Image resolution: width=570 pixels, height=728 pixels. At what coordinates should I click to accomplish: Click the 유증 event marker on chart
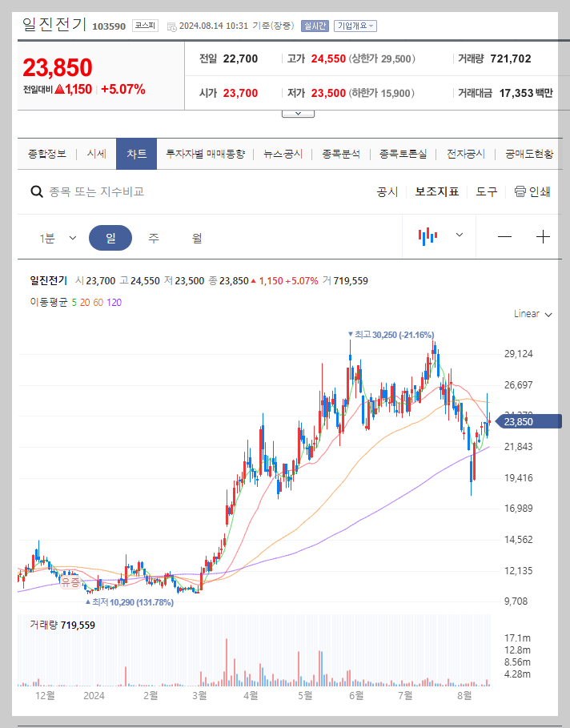pos(70,581)
